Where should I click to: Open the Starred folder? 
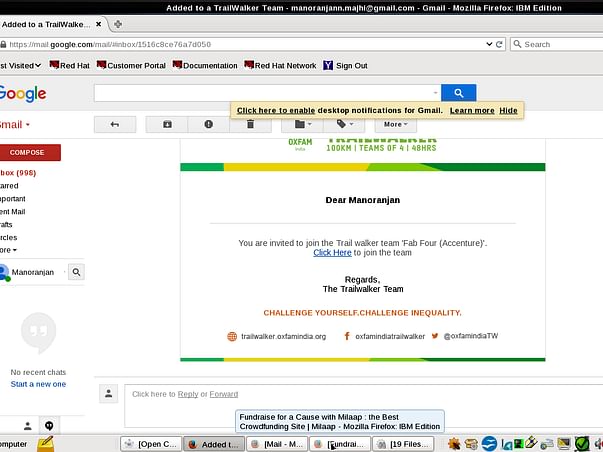9,186
